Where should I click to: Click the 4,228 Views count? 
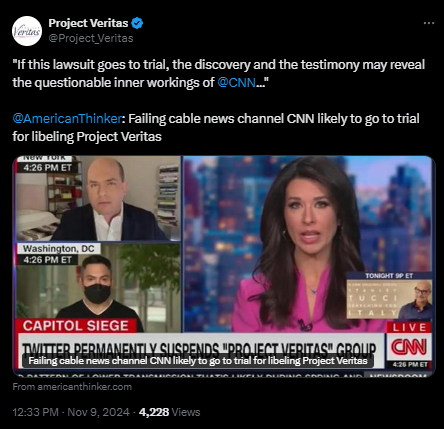(169, 412)
